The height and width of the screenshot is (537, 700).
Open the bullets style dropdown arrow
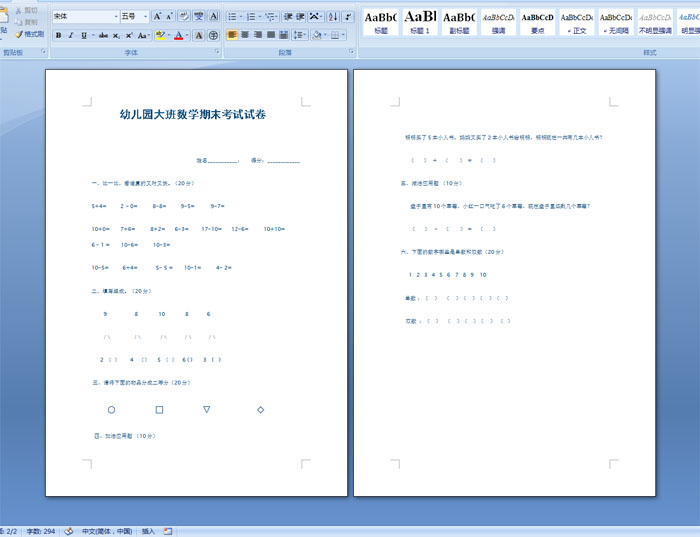(241, 17)
